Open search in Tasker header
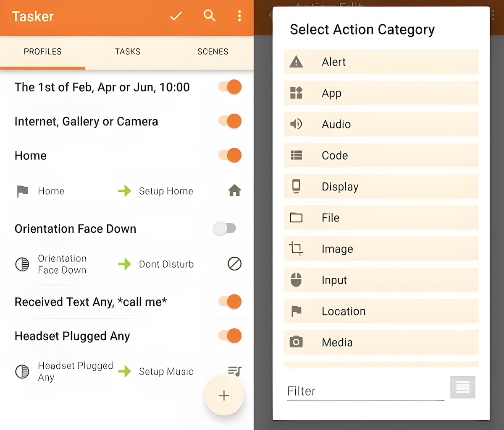The image size is (504, 430). point(209,16)
